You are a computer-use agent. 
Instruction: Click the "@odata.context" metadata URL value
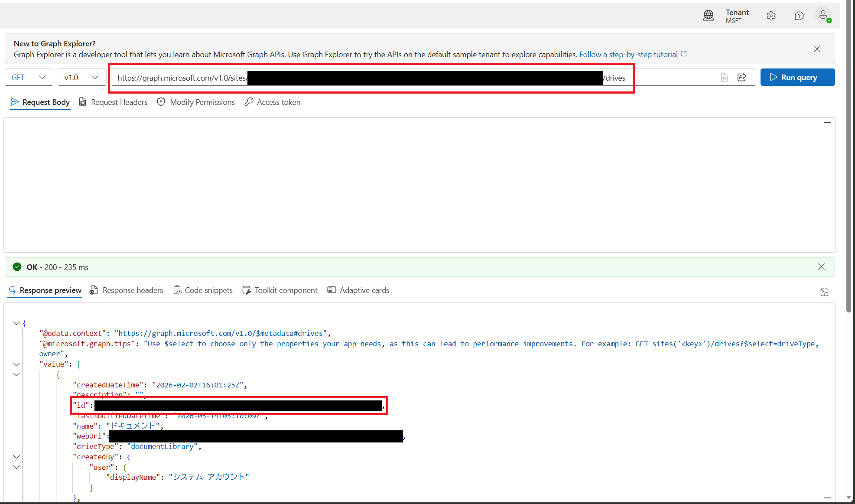(221, 334)
